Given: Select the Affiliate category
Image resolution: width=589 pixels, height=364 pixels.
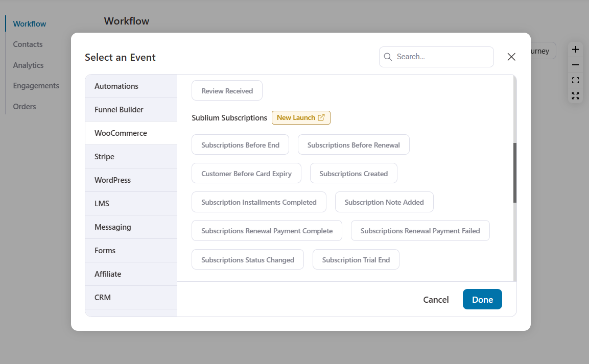Looking at the screenshot, I should (x=131, y=274).
